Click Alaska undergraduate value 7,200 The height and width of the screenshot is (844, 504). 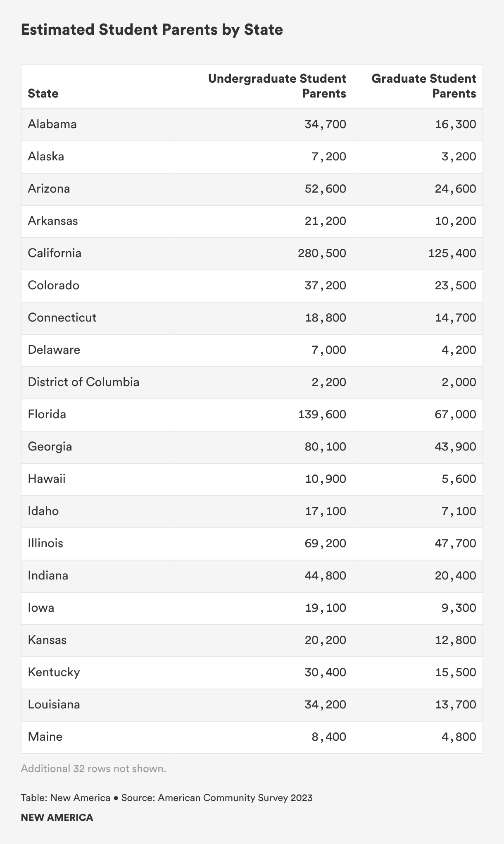point(329,157)
